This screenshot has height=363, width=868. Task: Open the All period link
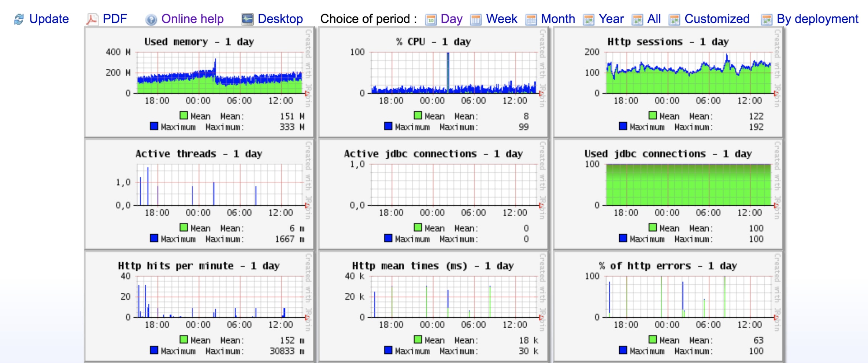pyautogui.click(x=654, y=19)
